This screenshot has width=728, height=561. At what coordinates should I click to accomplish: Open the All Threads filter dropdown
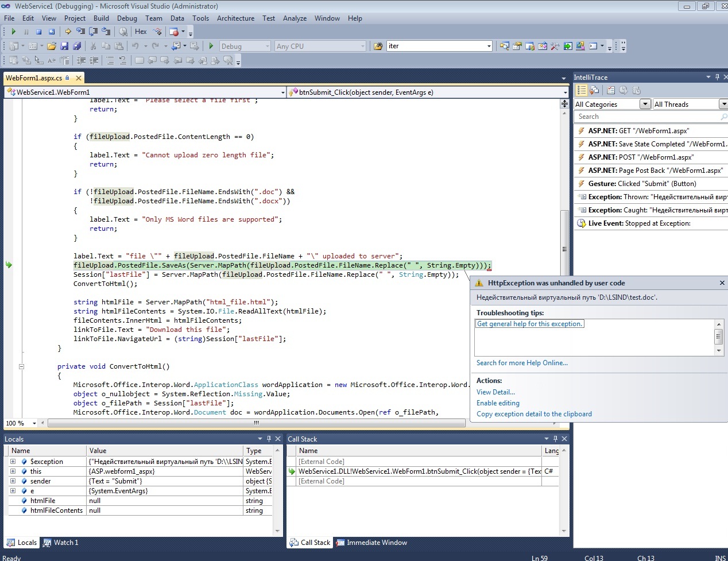coord(724,104)
